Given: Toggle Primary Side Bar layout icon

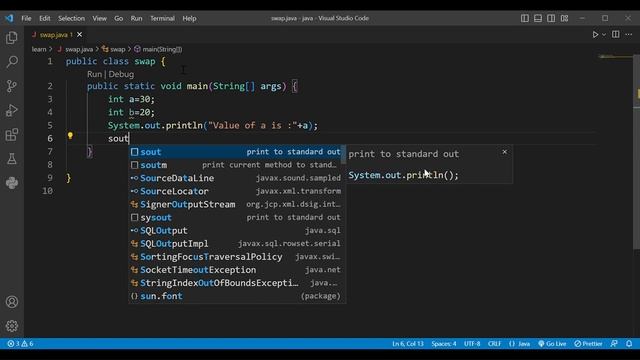Looking at the screenshot, I should 525,18.
